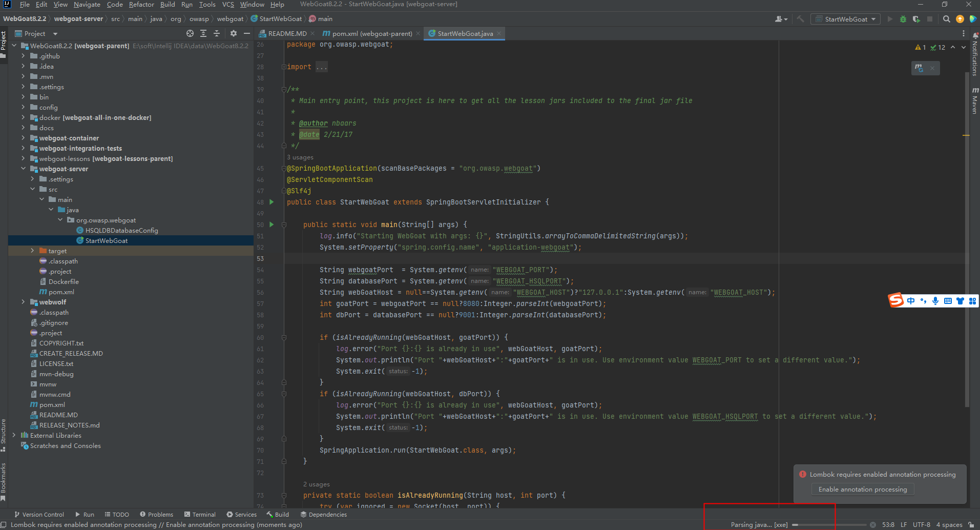The image size is (980, 530).
Task: Expand the target folder
Action: (32, 251)
